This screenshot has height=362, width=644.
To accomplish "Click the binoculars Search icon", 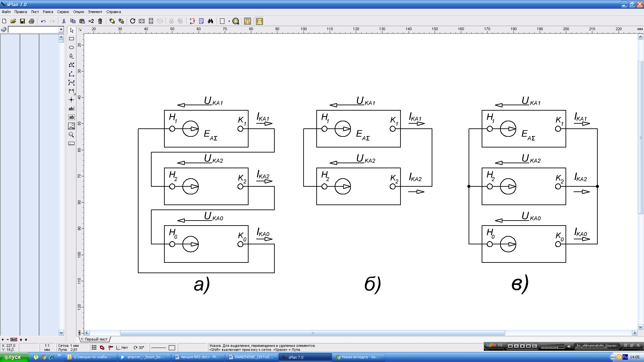I will [x=210, y=21].
